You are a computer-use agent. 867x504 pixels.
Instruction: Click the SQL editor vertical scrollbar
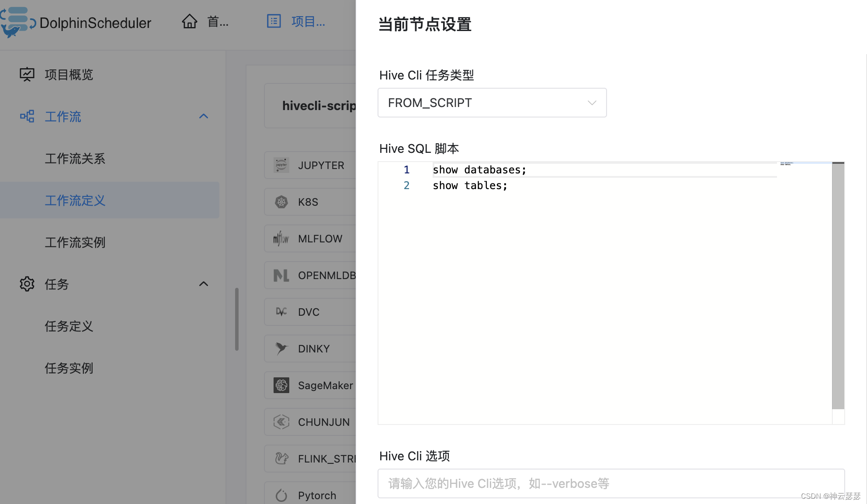(838, 286)
